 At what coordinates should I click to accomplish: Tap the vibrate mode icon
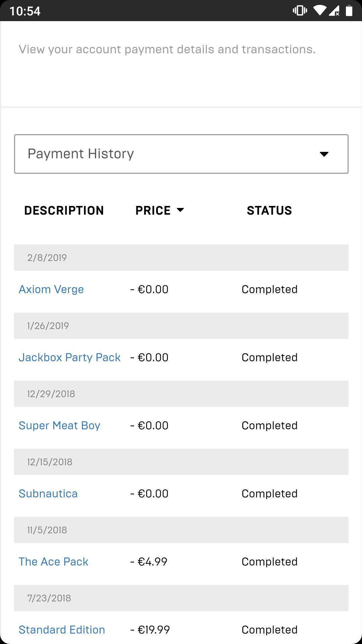(x=300, y=11)
